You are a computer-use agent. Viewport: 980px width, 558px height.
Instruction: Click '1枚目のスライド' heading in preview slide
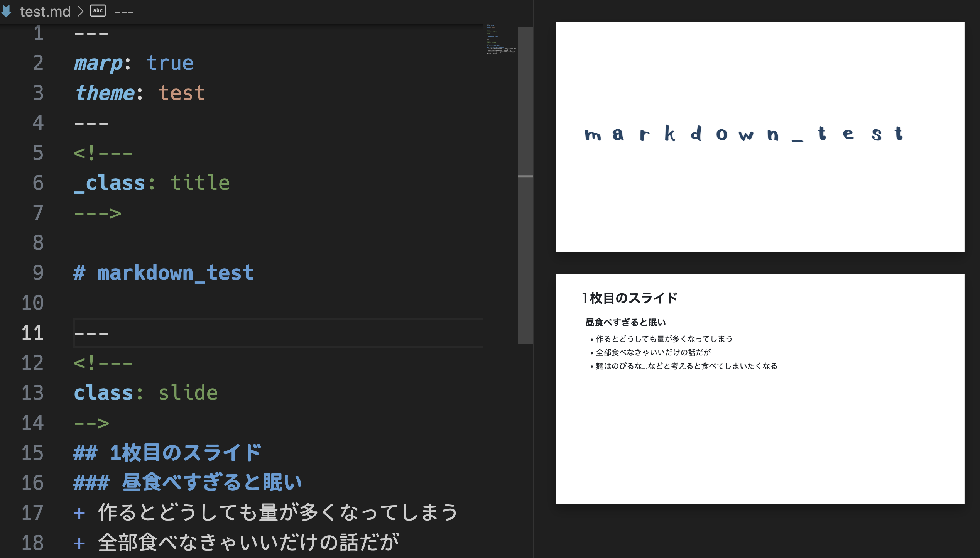[x=630, y=298]
